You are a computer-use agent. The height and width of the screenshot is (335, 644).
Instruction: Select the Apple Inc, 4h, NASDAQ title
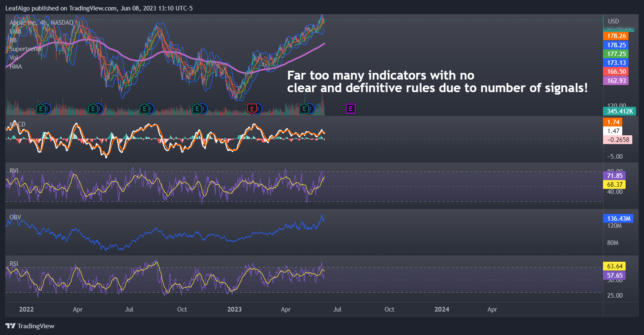click(41, 22)
